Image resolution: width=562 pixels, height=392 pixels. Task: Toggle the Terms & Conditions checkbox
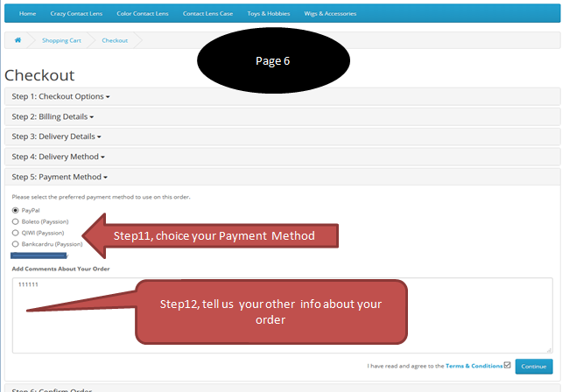pyautogui.click(x=508, y=365)
